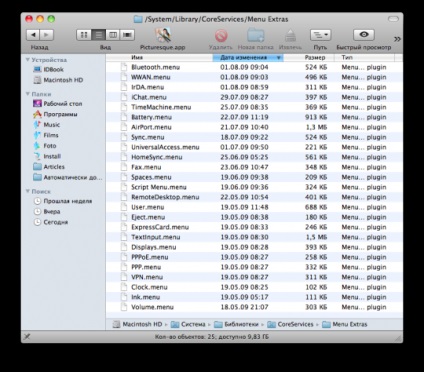Click the Быстрый просмотр eye button
This screenshot has width=424, height=372.
(364, 35)
